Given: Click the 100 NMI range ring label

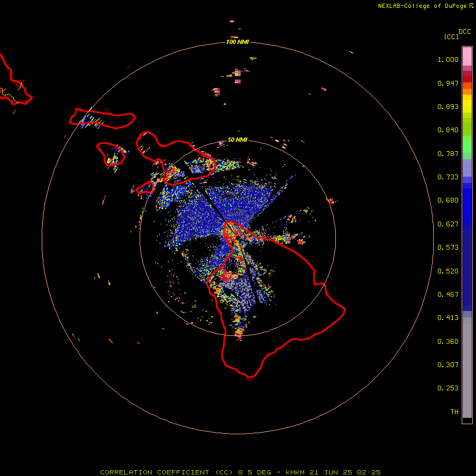Looking at the screenshot, I should click(237, 42).
